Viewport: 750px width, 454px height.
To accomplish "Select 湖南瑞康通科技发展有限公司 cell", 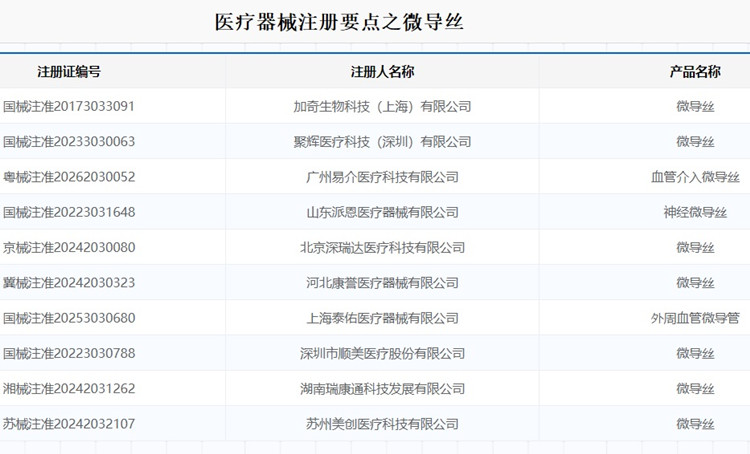I will coord(382,388).
